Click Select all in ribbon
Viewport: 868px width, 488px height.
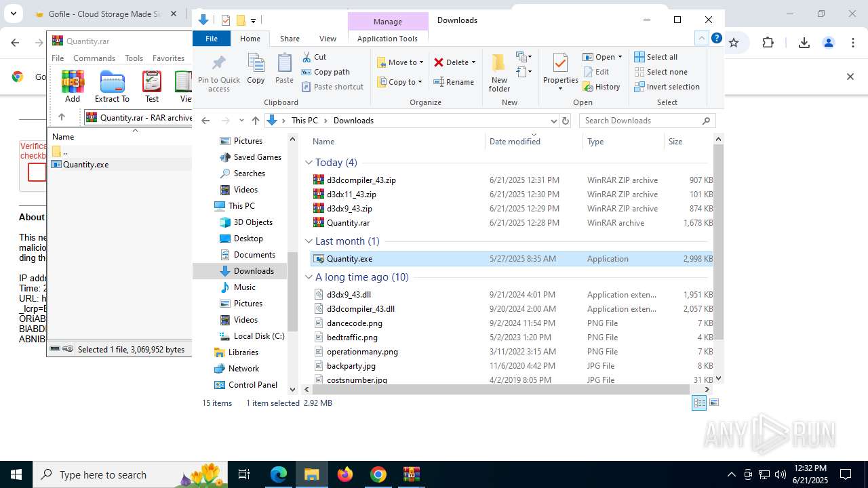pyautogui.click(x=656, y=57)
